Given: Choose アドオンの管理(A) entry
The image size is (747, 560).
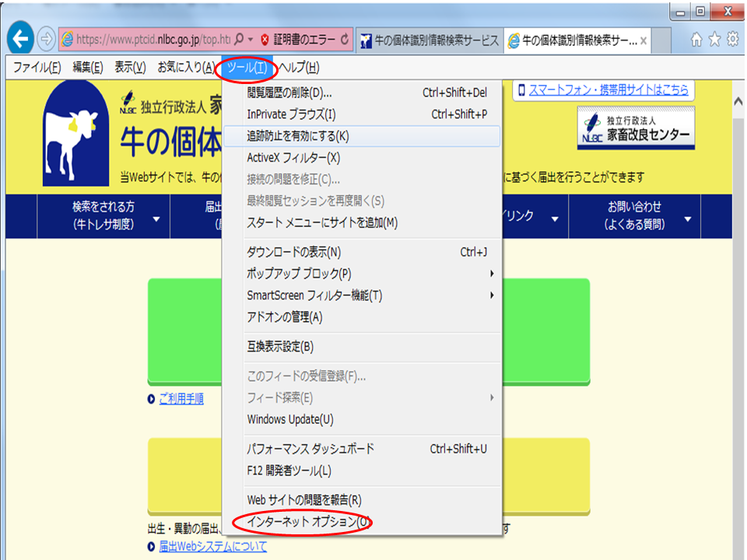Looking at the screenshot, I should click(362, 317).
